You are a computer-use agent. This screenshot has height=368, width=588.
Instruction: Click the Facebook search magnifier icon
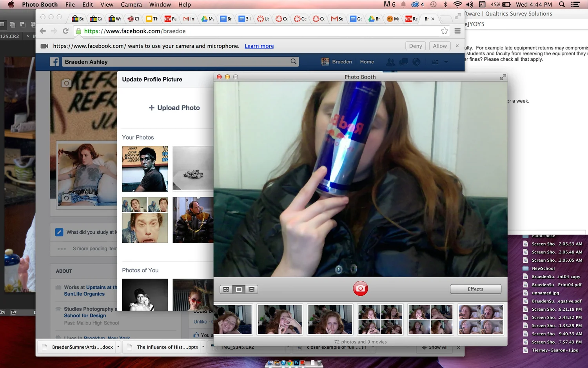pos(294,62)
